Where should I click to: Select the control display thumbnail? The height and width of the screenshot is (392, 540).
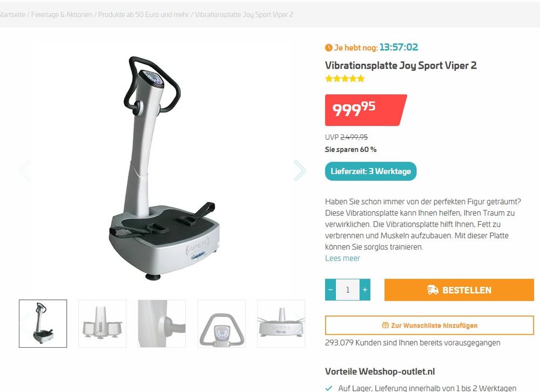(221, 323)
